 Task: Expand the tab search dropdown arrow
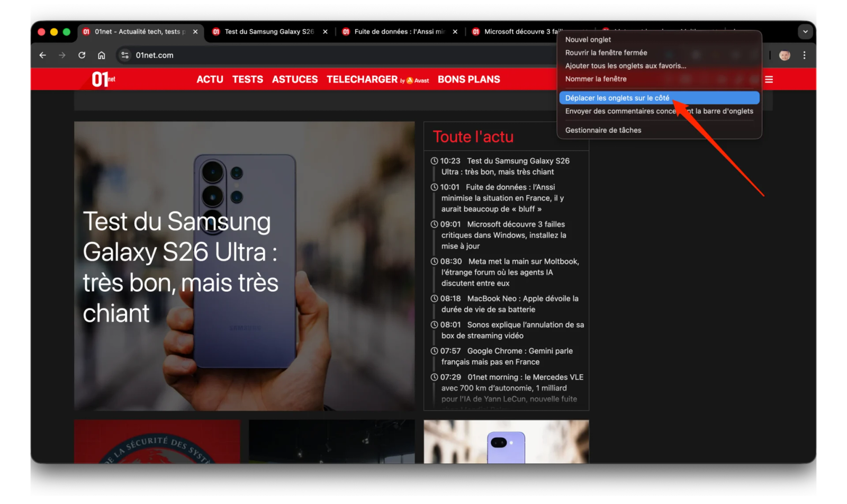(805, 32)
